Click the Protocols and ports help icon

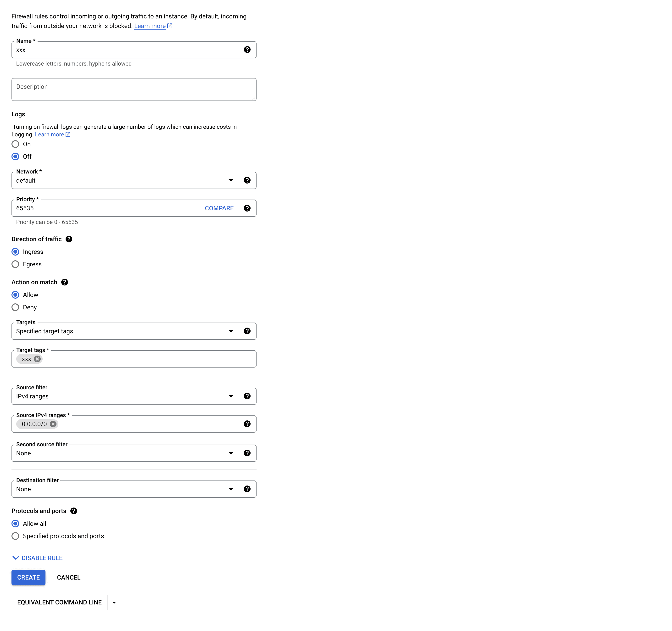(x=74, y=511)
